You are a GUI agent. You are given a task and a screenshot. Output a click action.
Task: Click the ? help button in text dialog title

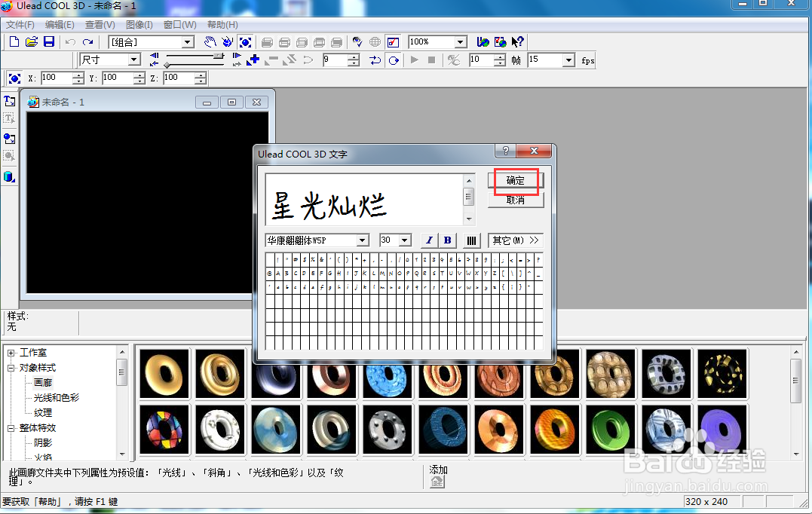[506, 151]
